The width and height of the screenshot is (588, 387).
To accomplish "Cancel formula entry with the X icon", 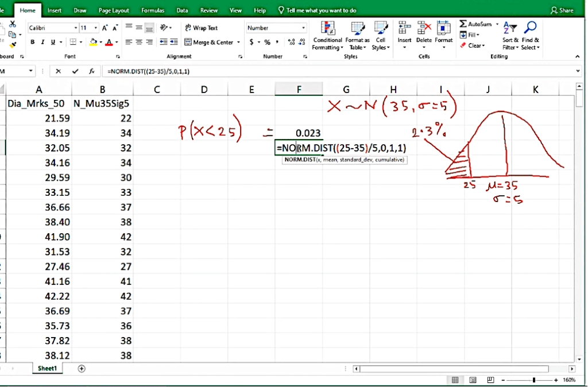I will click(x=58, y=71).
